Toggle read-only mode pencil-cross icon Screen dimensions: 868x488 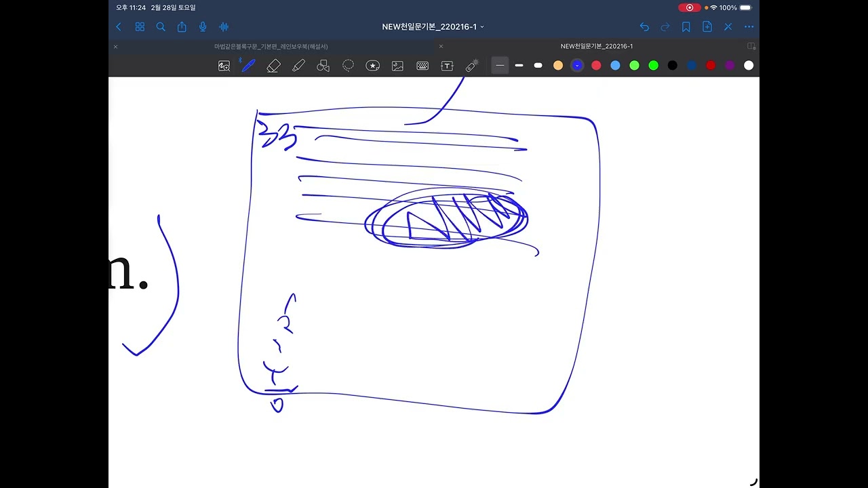[728, 27]
